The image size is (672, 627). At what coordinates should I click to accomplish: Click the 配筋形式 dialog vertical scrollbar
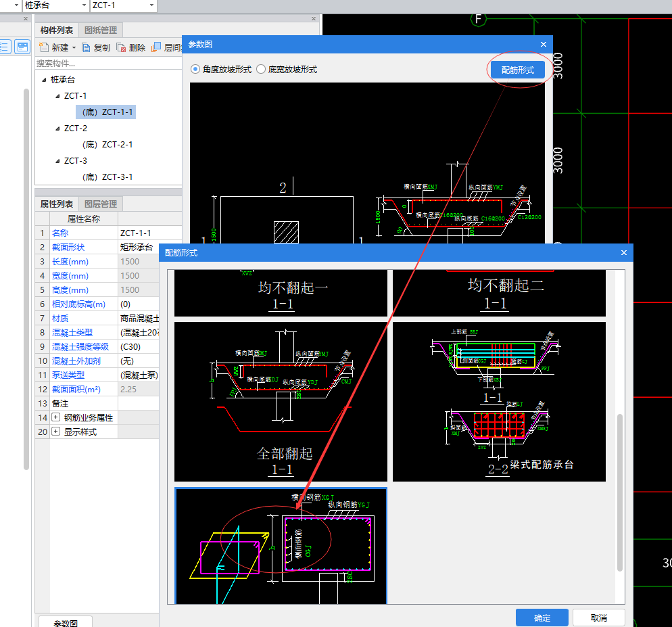[620, 492]
